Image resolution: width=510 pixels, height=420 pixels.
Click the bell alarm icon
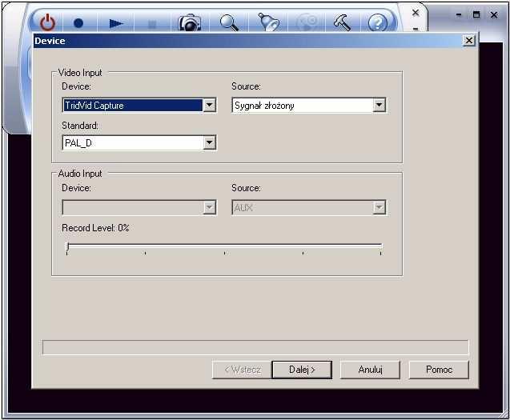point(268,22)
